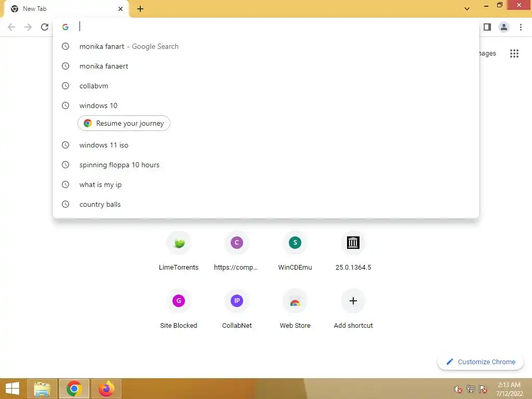Choose suggestion 'monika fanaert'
The width and height of the screenshot is (532, 399).
coord(265,66)
